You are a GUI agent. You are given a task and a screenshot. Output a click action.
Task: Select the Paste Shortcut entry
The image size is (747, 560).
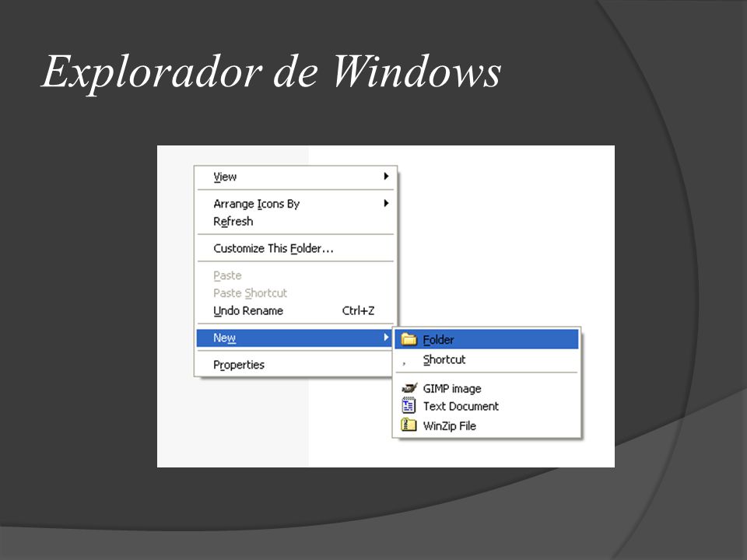296,293
